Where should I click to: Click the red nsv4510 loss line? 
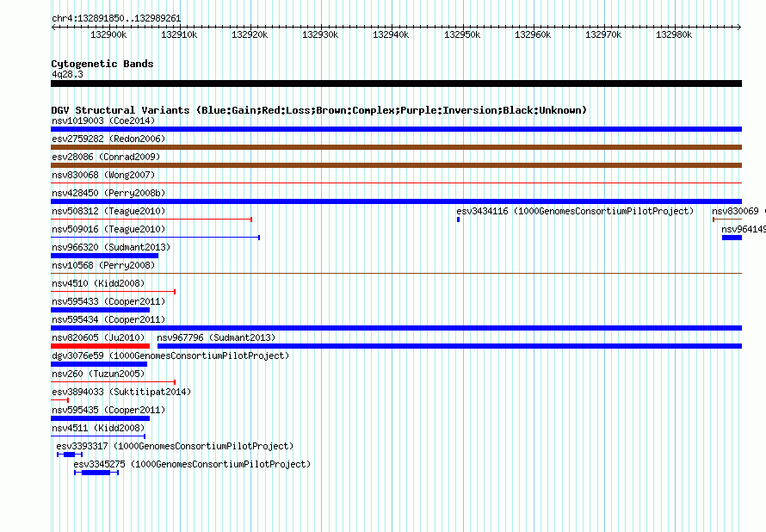[x=114, y=292]
